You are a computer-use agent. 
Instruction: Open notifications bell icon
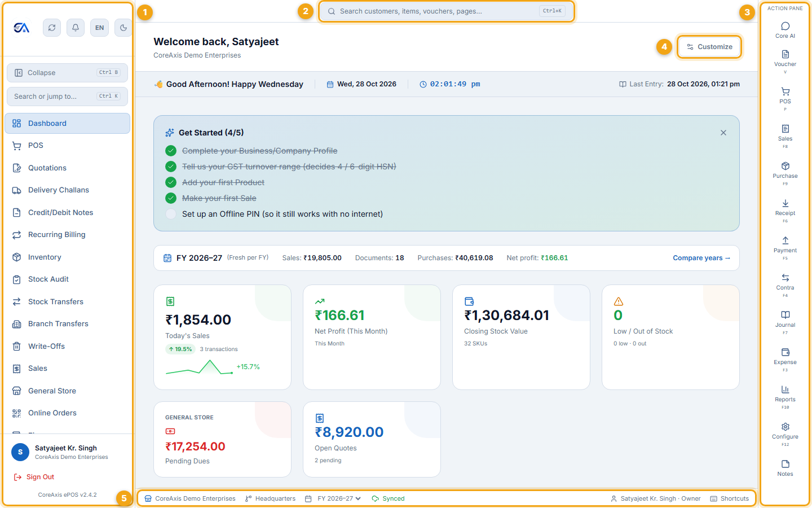pyautogui.click(x=76, y=28)
